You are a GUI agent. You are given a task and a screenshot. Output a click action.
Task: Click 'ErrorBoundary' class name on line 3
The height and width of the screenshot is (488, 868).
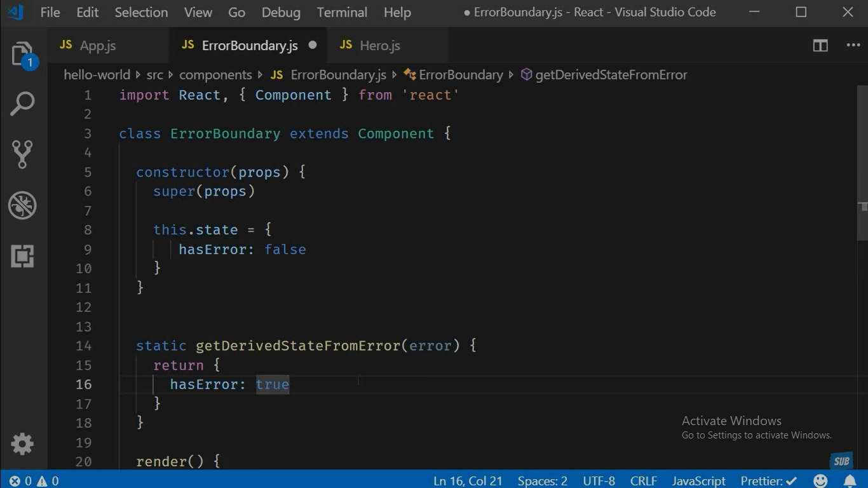coord(225,133)
